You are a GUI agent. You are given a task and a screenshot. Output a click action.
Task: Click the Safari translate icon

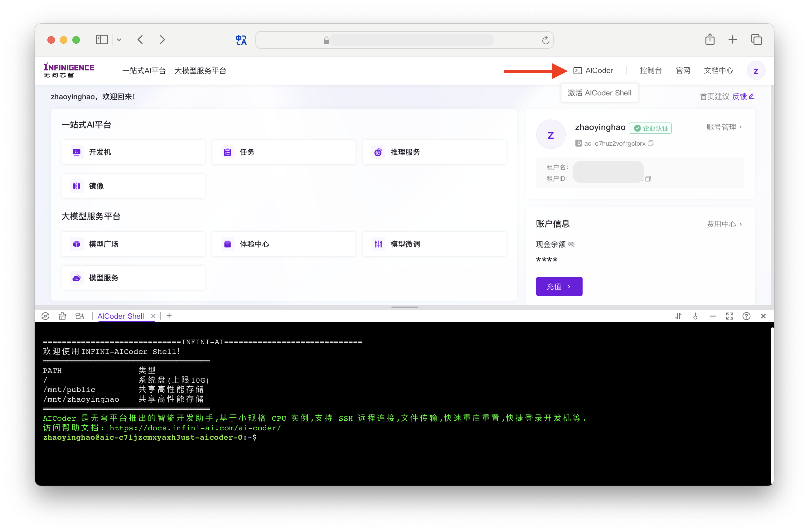[241, 40]
